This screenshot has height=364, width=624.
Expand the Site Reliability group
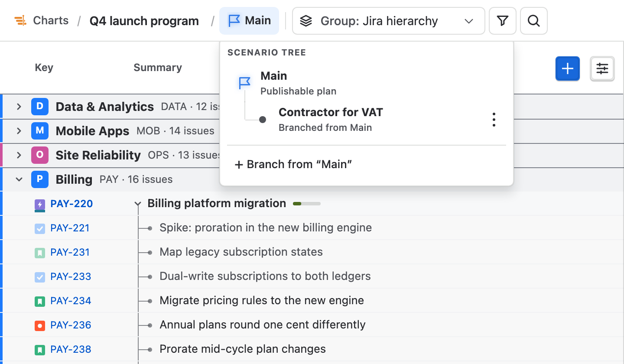[x=19, y=155]
